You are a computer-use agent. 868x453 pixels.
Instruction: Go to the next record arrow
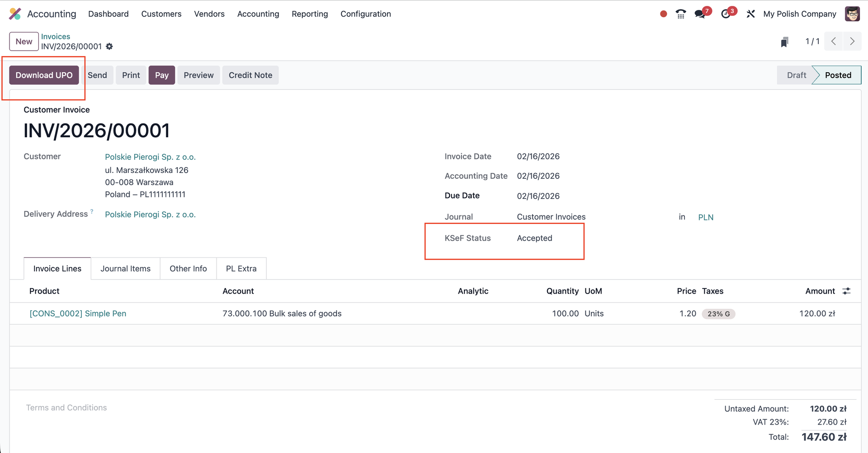tap(852, 42)
